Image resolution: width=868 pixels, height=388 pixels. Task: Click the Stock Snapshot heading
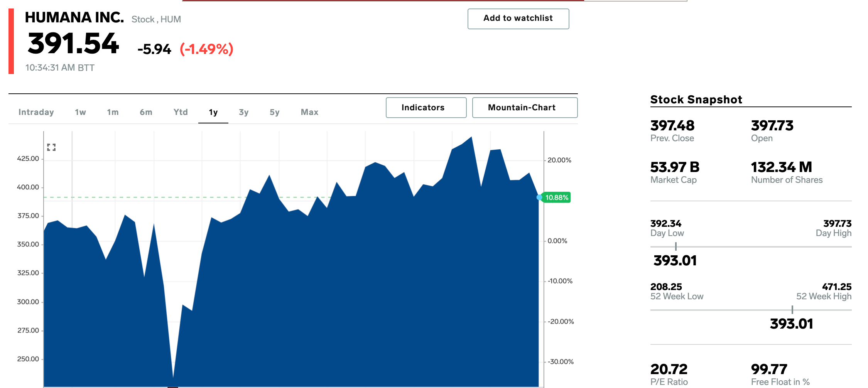[x=696, y=100]
